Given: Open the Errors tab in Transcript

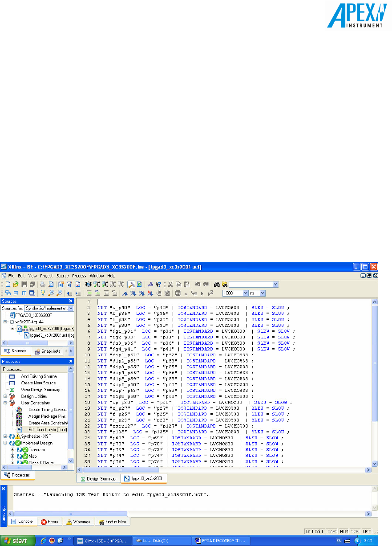Looking at the screenshot, I should pyautogui.click(x=50, y=522).
